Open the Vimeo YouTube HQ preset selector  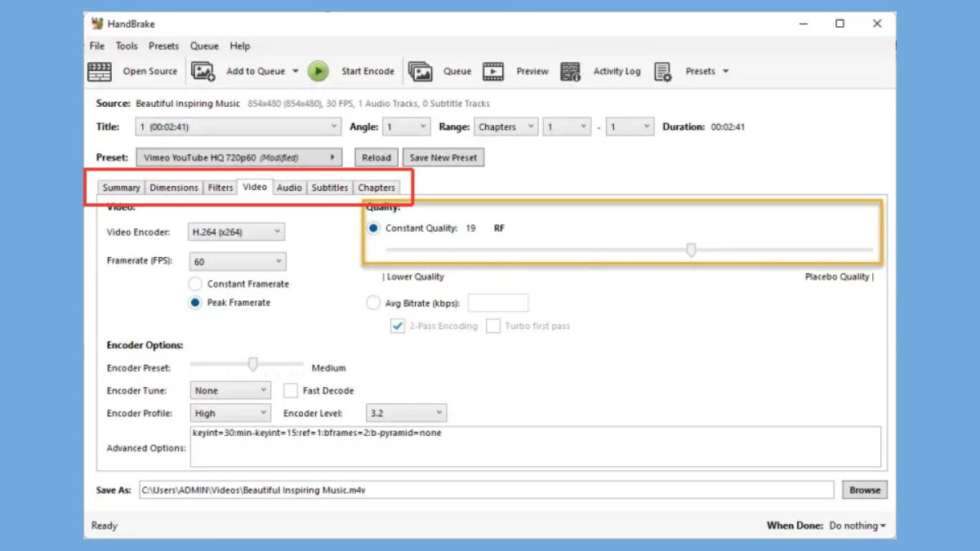pos(240,158)
